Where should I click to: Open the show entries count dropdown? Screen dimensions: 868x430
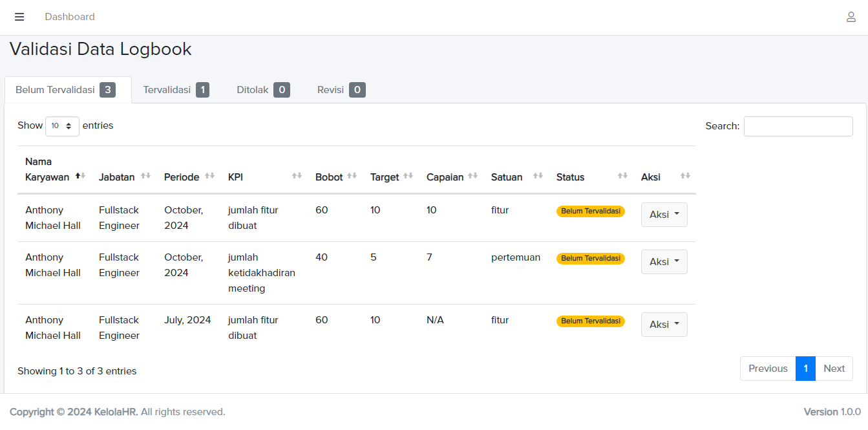tap(62, 126)
